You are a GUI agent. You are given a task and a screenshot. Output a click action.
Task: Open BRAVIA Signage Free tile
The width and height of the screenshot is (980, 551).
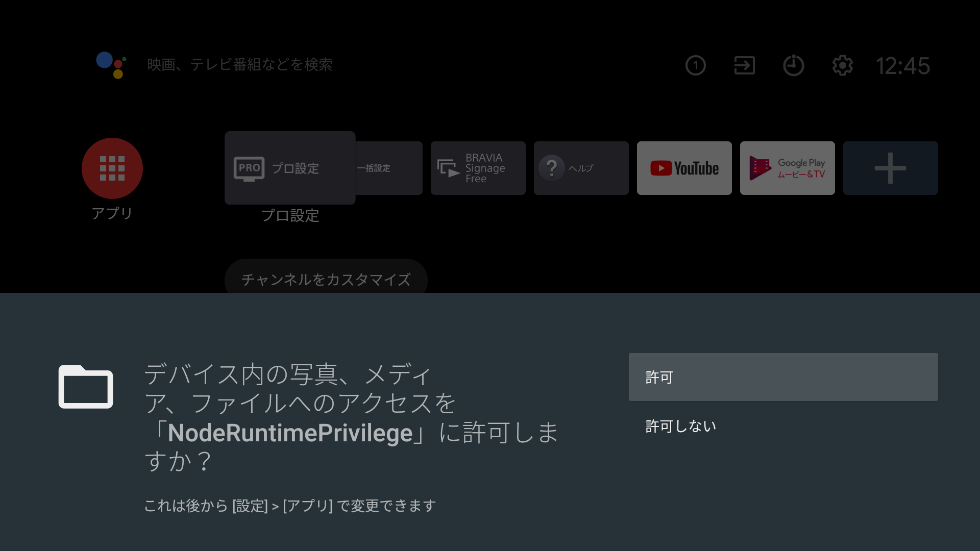point(478,168)
